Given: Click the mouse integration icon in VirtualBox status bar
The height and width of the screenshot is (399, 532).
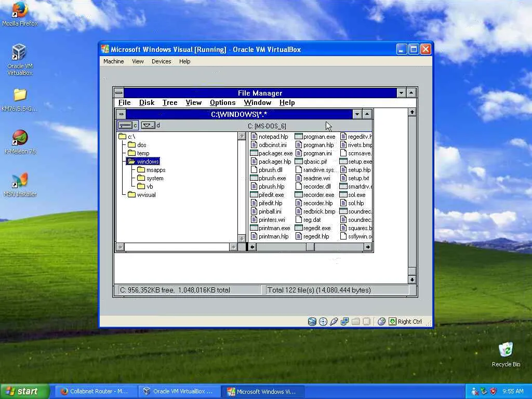Looking at the screenshot, I should pyautogui.click(x=381, y=321).
